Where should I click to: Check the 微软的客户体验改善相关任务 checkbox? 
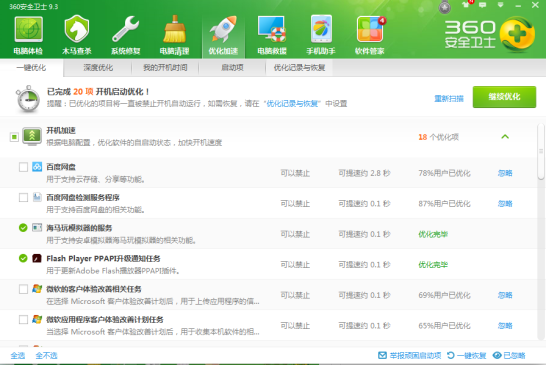pyautogui.click(x=23, y=289)
